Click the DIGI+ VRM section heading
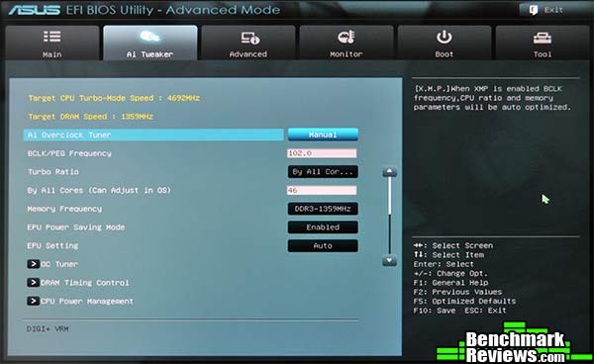Screen dimensions: 594x364 click(x=48, y=328)
